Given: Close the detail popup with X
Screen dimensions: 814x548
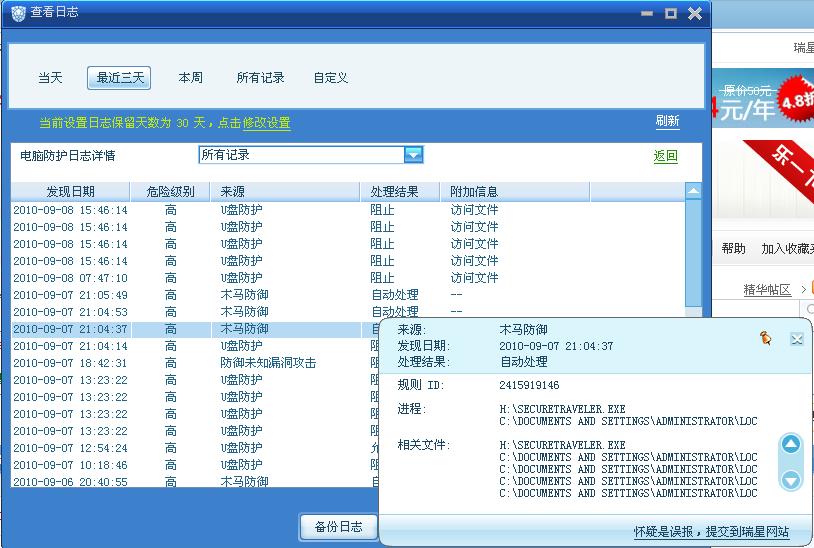Looking at the screenshot, I should tap(797, 339).
